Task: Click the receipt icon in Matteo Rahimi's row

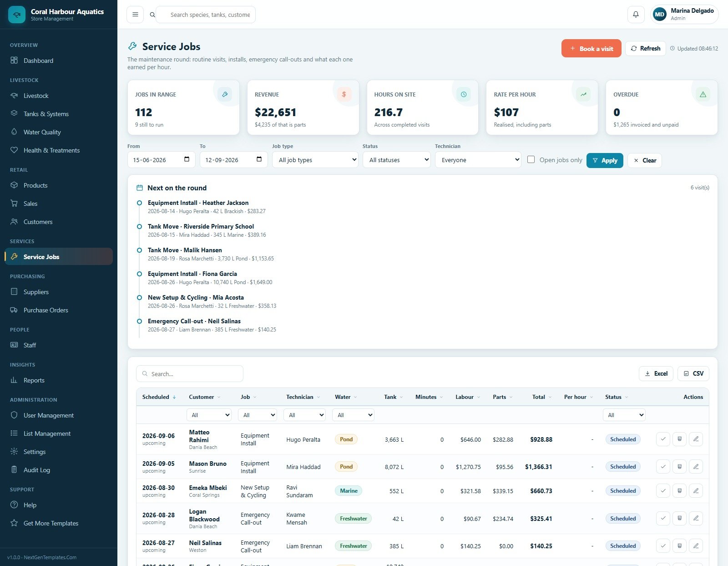Action: click(679, 439)
